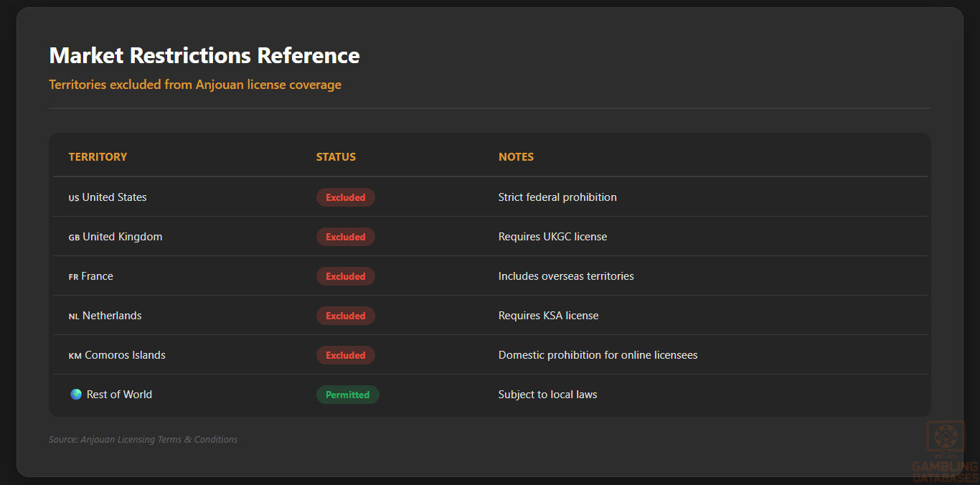Click the GB flag code icon
This screenshot has height=485, width=980.
74,237
